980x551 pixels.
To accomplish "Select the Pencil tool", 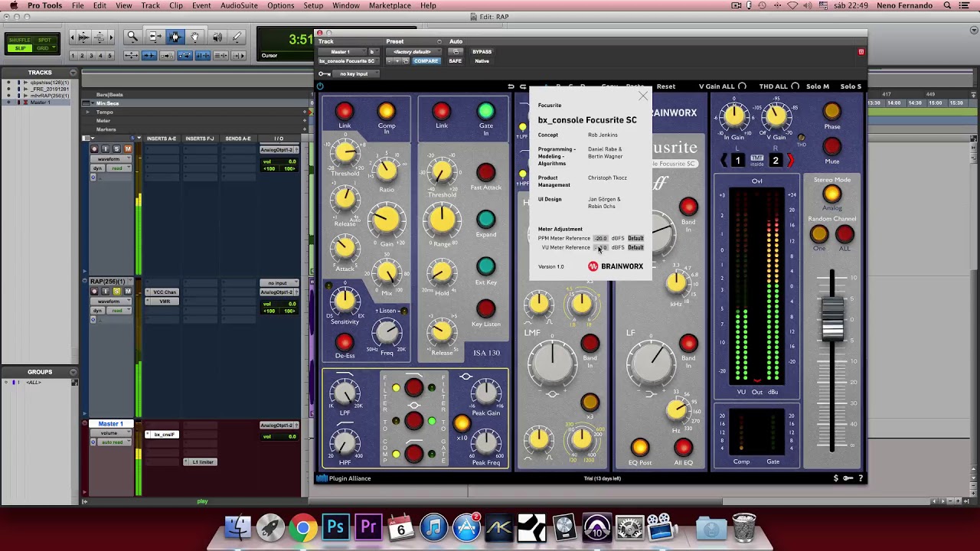I will click(237, 37).
